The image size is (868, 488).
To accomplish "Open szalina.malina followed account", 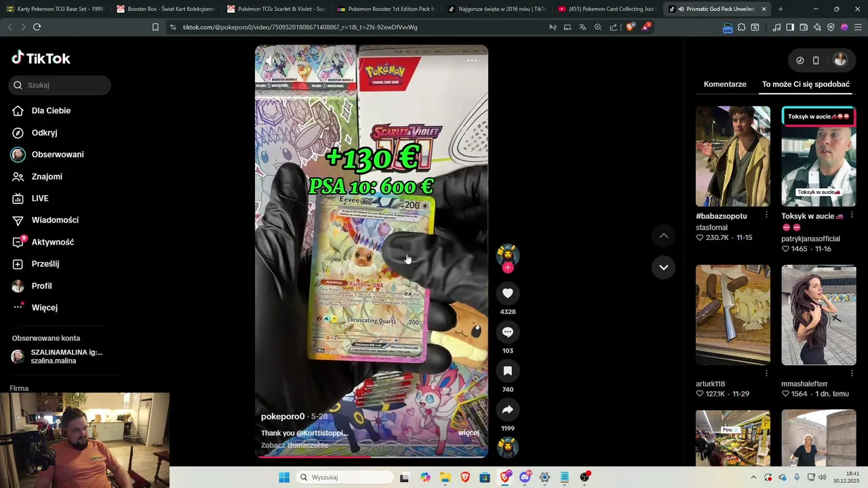I will 60,357.
